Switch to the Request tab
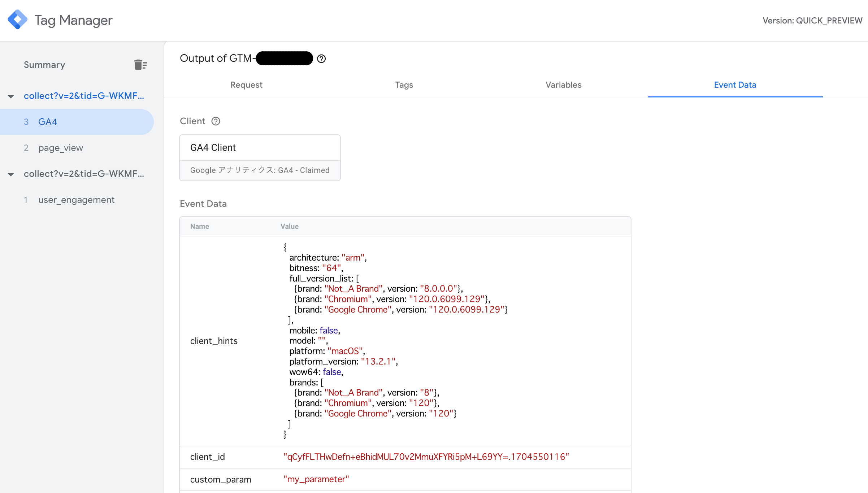This screenshot has width=868, height=493. coord(246,85)
